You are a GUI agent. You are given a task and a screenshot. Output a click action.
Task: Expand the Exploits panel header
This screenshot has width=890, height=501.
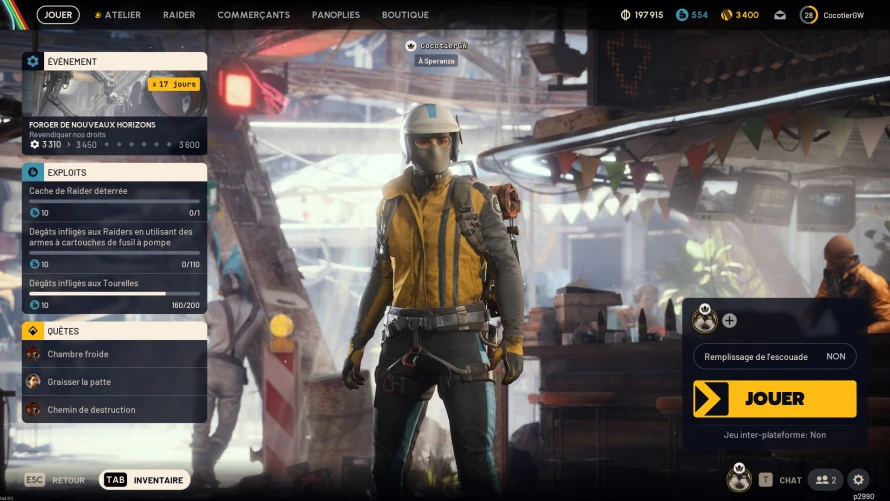coord(115,172)
